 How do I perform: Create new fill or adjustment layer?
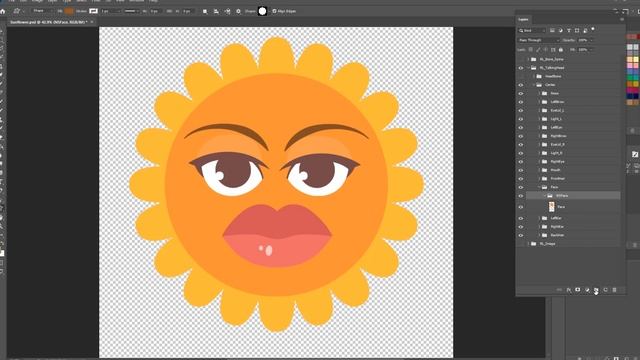tap(587, 290)
